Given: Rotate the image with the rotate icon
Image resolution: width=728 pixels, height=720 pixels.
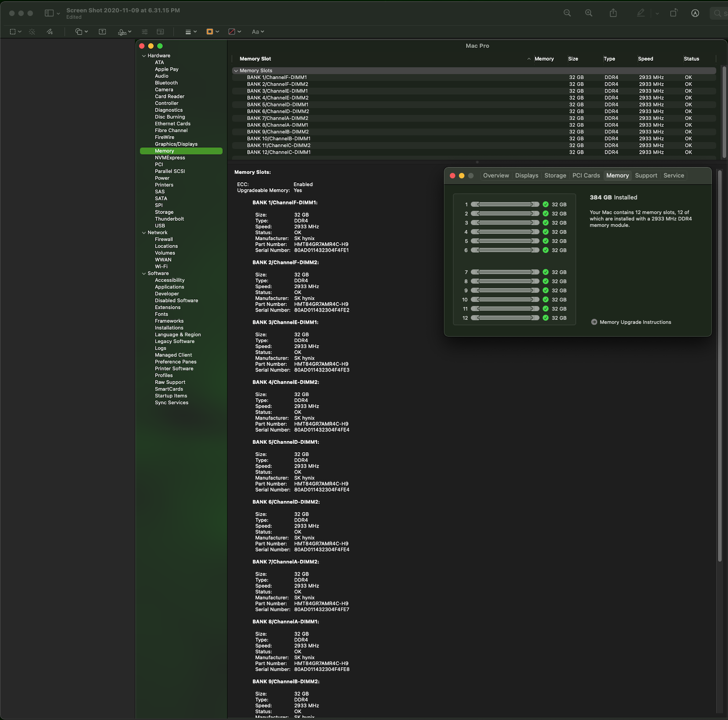Looking at the screenshot, I should 674,13.
